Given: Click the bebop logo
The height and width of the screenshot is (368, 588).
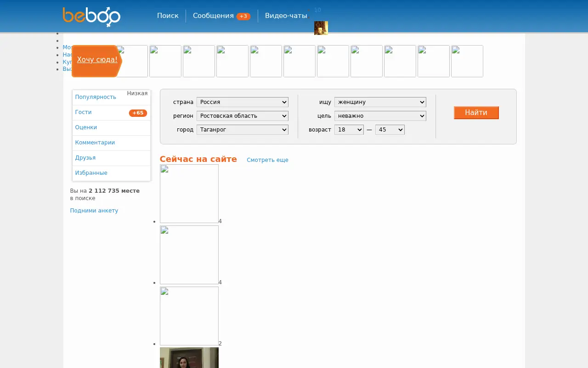Looking at the screenshot, I should pos(91,17).
